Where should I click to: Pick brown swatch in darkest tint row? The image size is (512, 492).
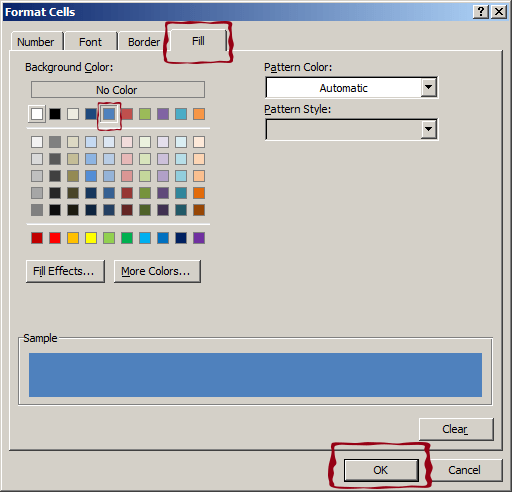tap(199, 210)
